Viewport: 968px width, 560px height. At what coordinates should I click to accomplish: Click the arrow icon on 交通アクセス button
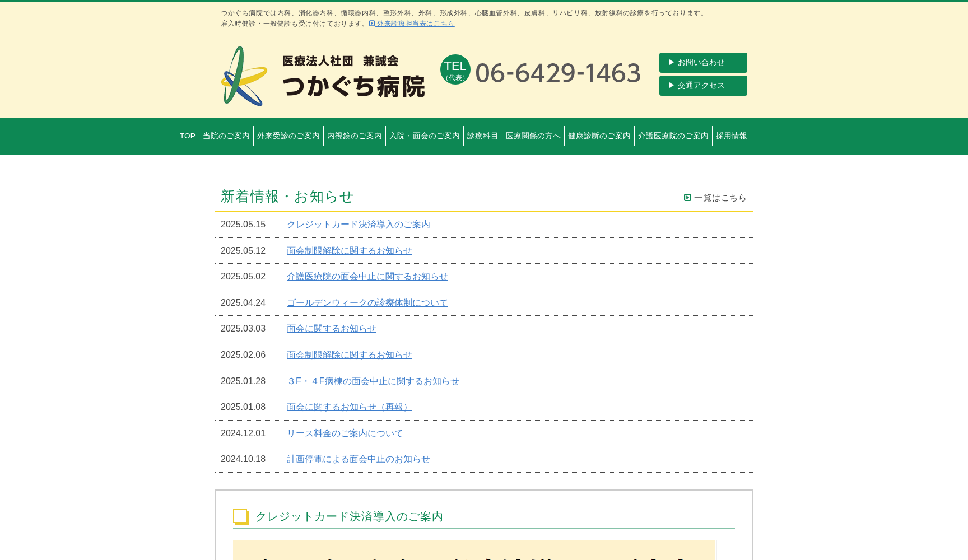(x=671, y=85)
